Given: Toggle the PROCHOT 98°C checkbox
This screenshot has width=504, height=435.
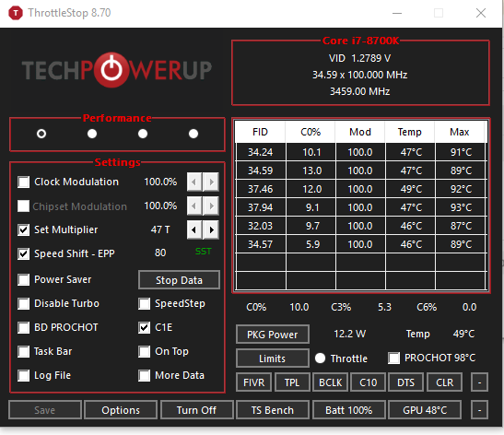Looking at the screenshot, I should tap(394, 359).
